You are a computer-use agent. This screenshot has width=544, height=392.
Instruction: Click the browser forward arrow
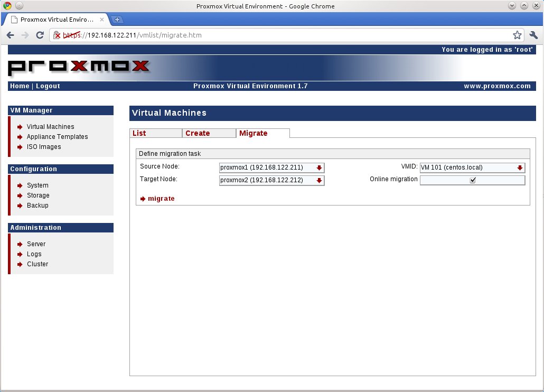pos(25,35)
